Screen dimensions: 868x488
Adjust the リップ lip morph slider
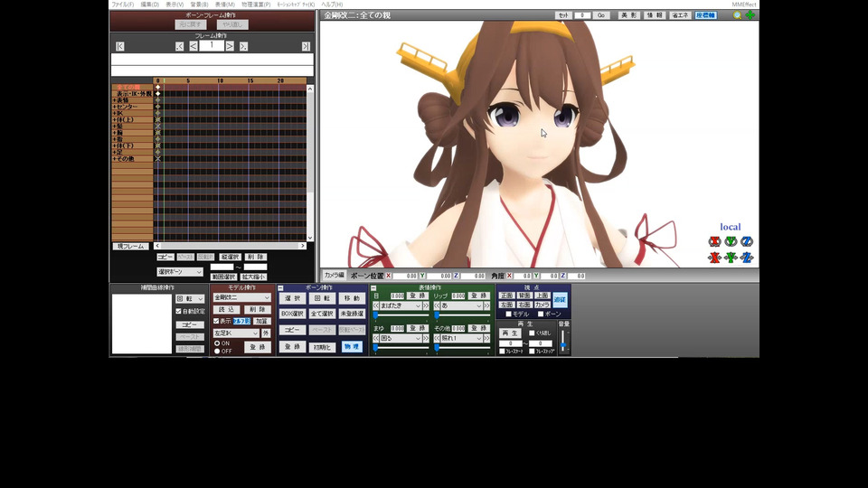pos(462,315)
